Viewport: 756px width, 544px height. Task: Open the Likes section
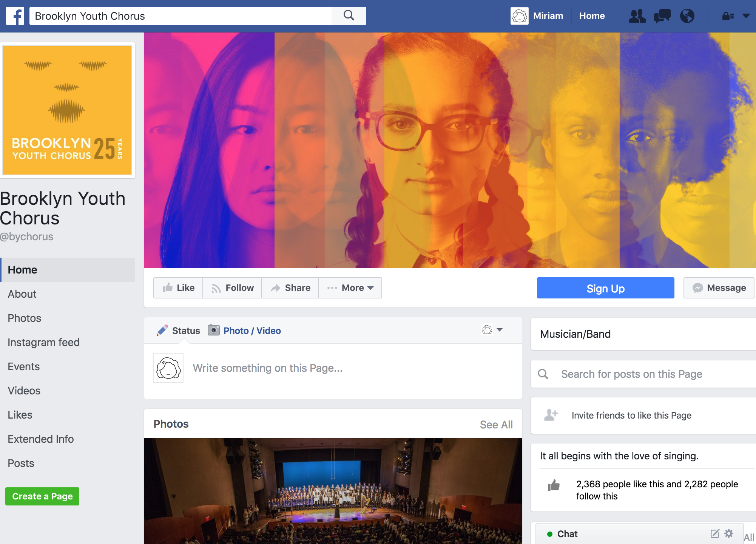pyautogui.click(x=20, y=415)
